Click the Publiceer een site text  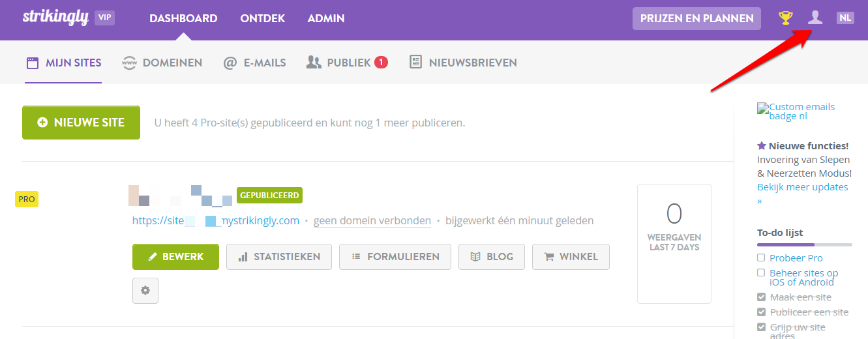[x=809, y=312]
